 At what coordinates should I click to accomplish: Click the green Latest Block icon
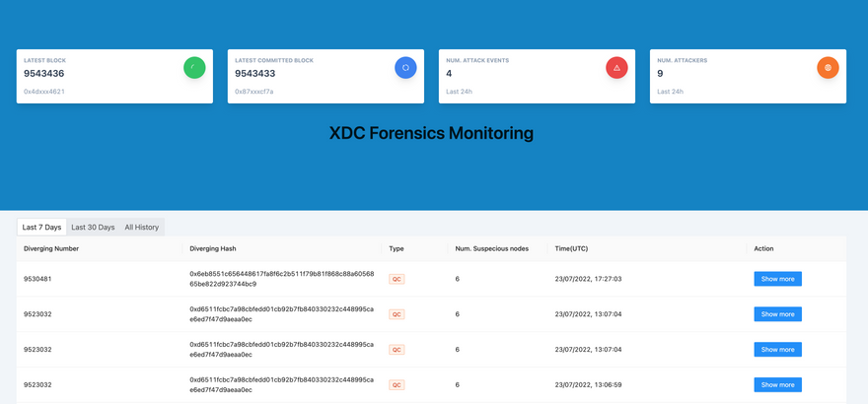194,68
